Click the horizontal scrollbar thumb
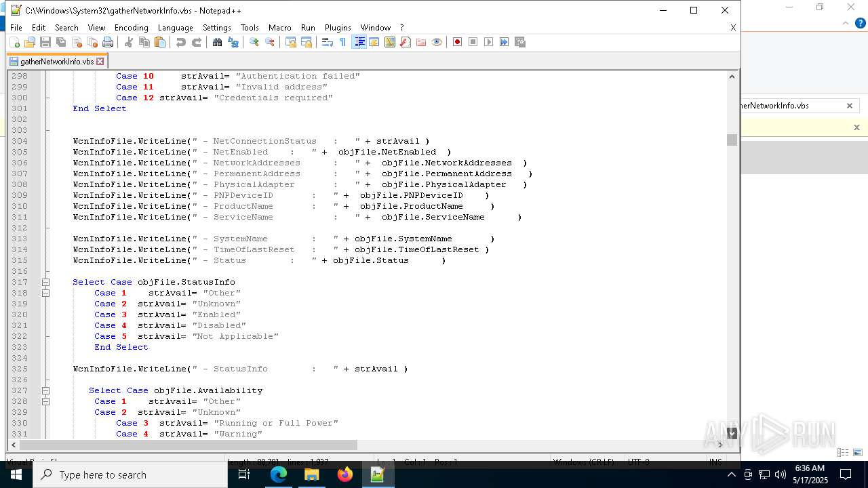The width and height of the screenshot is (868, 488). [x=189, y=445]
